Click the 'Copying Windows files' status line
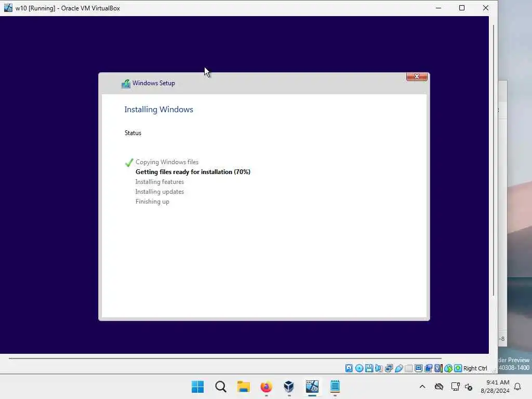 tap(167, 162)
